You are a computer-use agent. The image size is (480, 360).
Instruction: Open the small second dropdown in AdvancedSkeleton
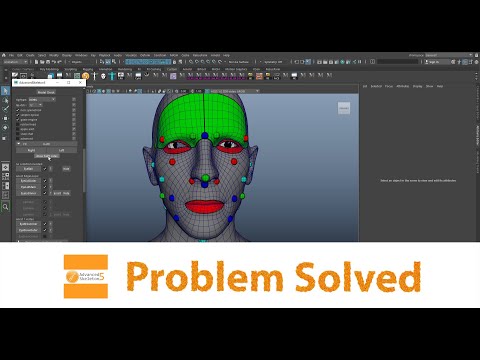point(36,105)
